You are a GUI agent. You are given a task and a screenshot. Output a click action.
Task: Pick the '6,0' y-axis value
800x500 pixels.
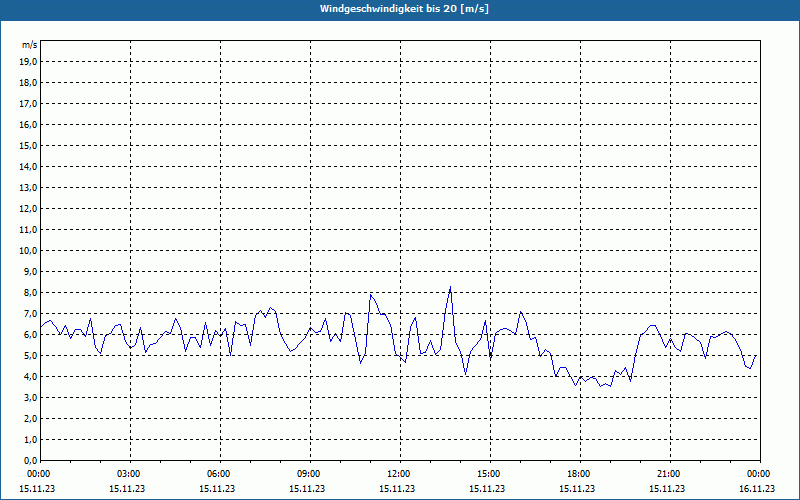[30, 335]
